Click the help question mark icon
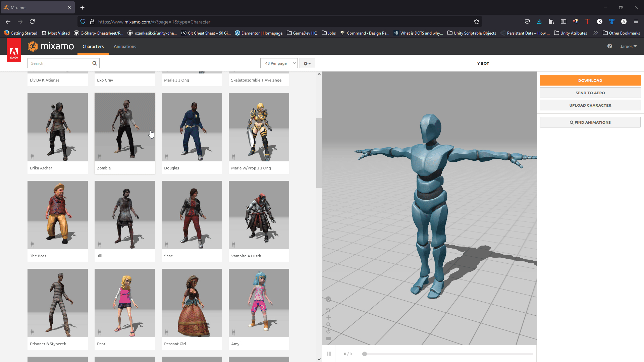Viewport: 644px width, 362px height. coord(610,46)
